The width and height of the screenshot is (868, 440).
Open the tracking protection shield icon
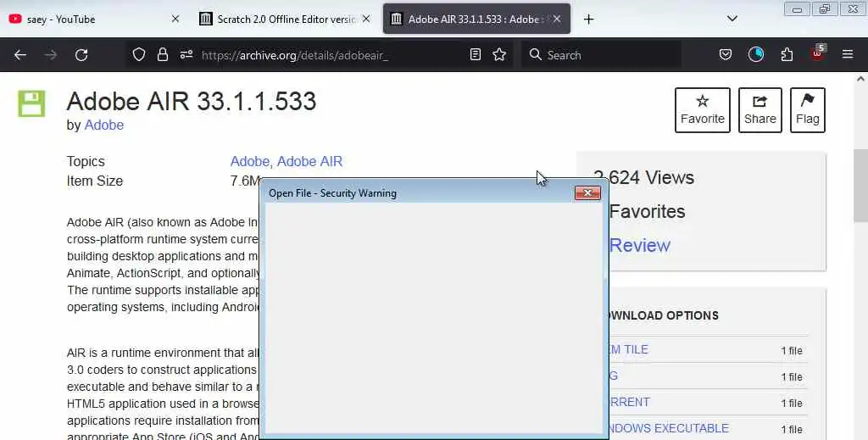coord(139,54)
